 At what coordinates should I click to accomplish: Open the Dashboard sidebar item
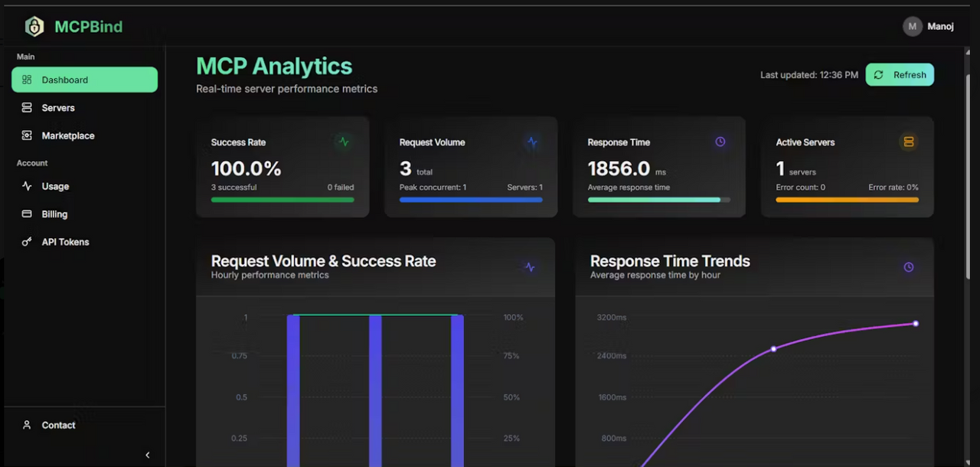tap(84, 80)
